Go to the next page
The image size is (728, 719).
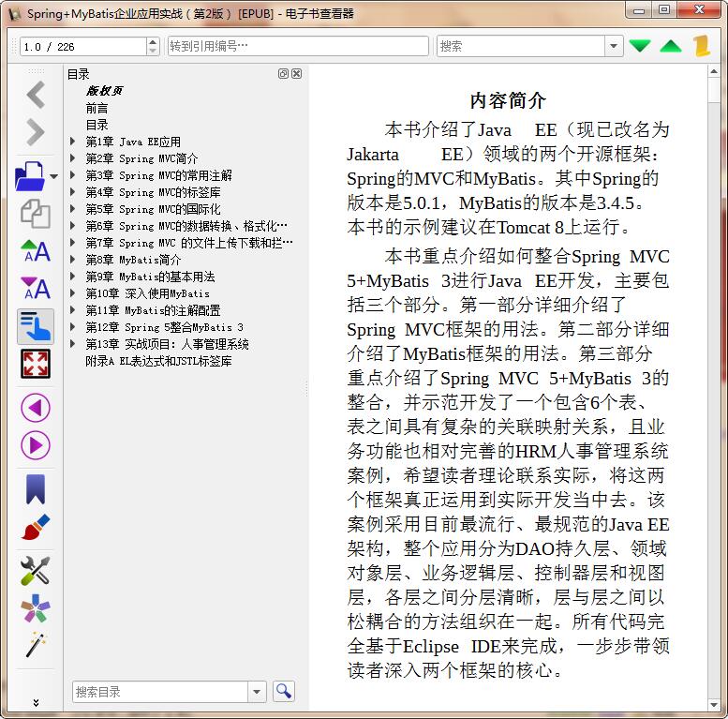[36, 445]
